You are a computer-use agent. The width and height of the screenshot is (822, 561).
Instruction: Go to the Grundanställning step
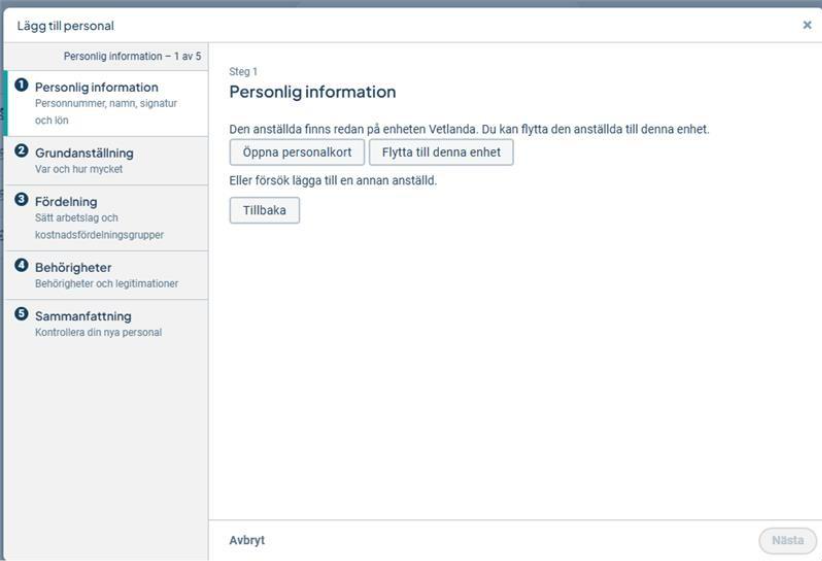point(84,153)
